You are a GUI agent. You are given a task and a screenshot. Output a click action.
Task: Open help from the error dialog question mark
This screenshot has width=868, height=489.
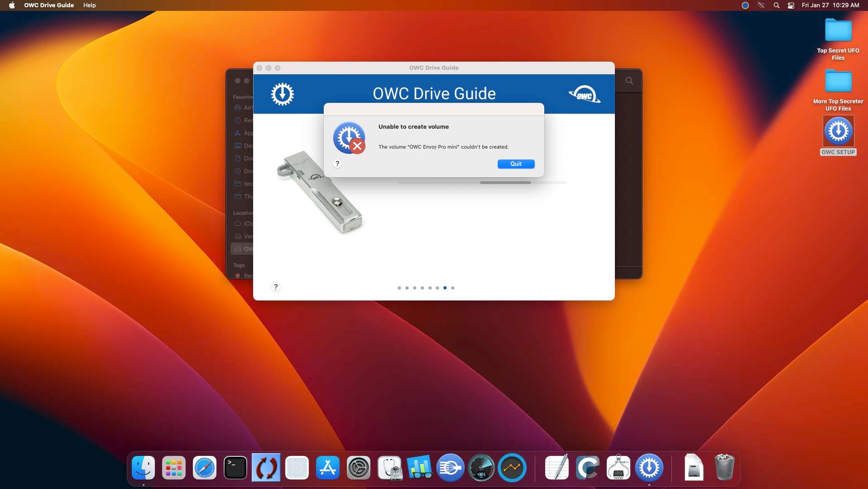(337, 164)
